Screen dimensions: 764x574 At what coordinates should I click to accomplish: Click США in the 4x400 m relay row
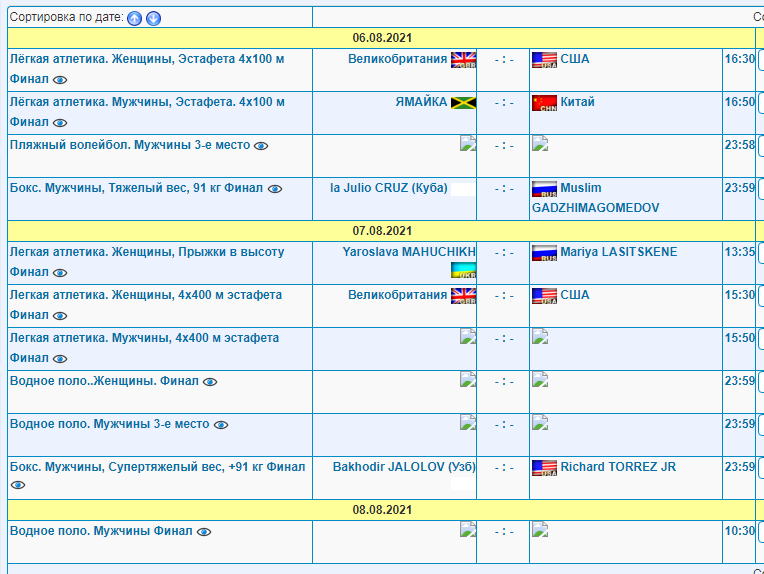pos(575,295)
